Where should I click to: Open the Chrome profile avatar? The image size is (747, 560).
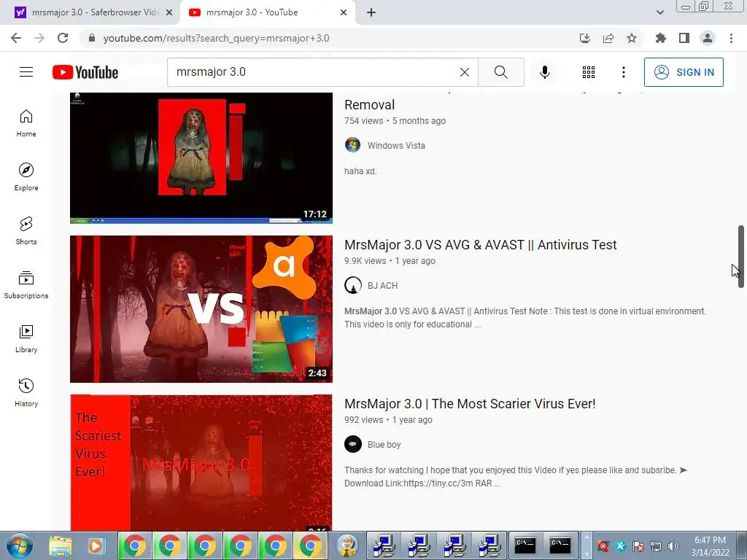pos(708,38)
